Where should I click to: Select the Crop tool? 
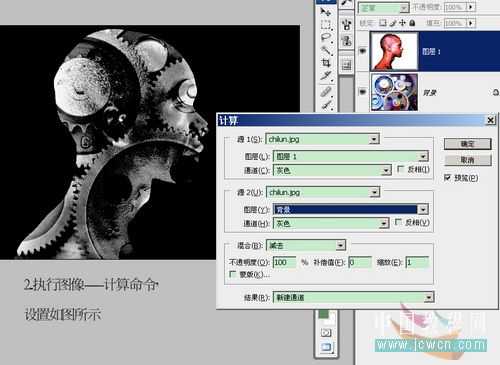pos(326,63)
